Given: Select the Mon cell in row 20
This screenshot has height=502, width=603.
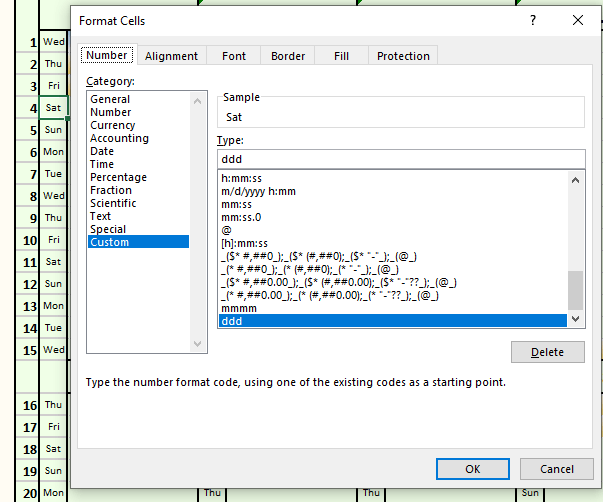Looking at the screenshot, I should (x=53, y=493).
